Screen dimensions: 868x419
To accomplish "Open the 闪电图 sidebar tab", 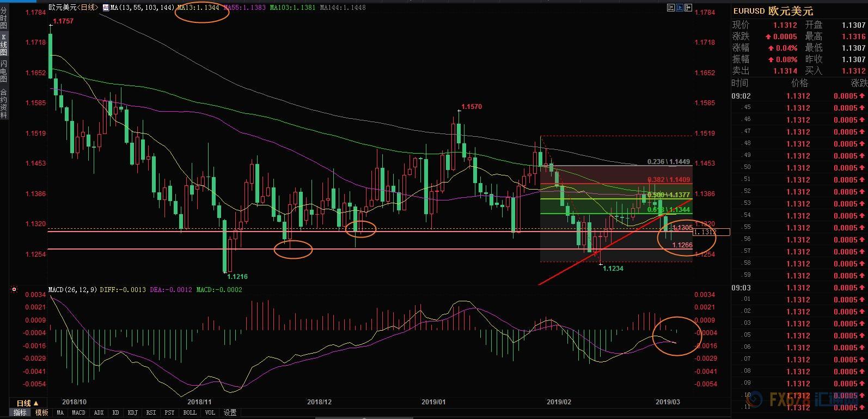I will [4, 71].
